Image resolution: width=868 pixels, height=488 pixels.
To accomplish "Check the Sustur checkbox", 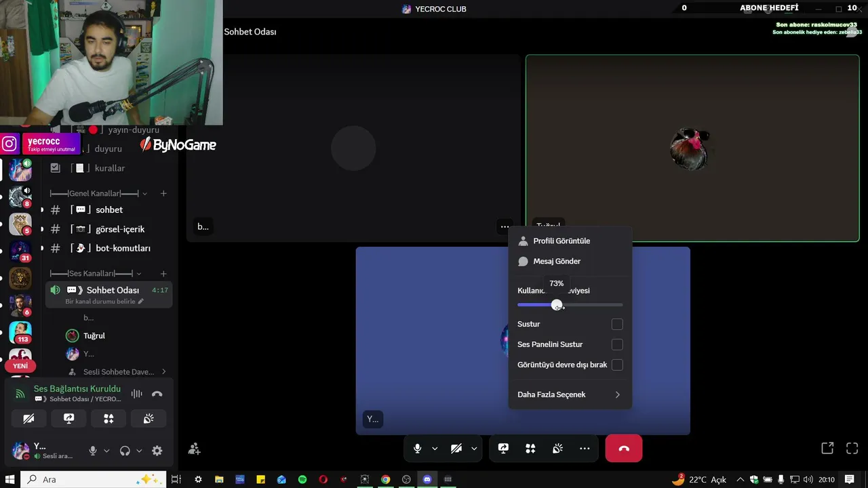I will (617, 324).
